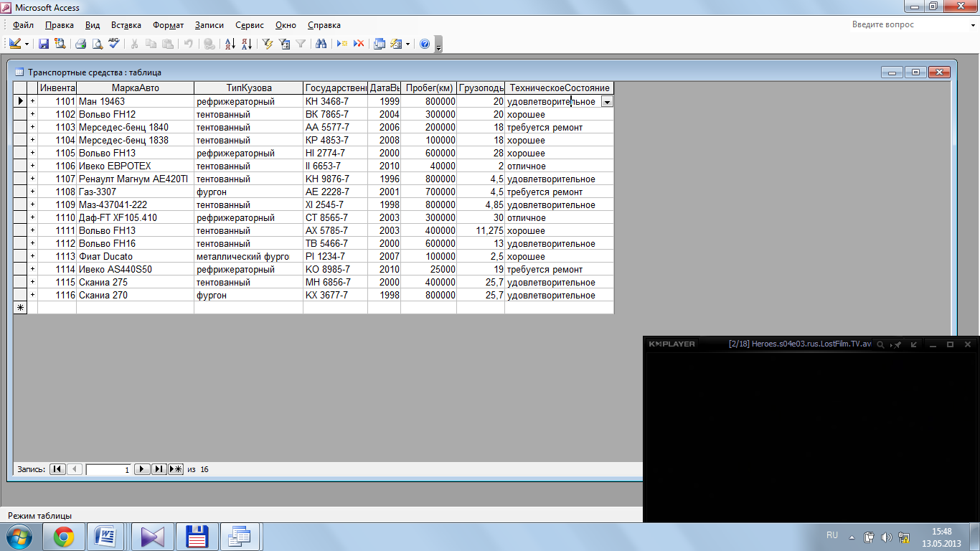Select the ТипКузова column header
Viewport: 980px width, 551px height.
[x=248, y=88]
